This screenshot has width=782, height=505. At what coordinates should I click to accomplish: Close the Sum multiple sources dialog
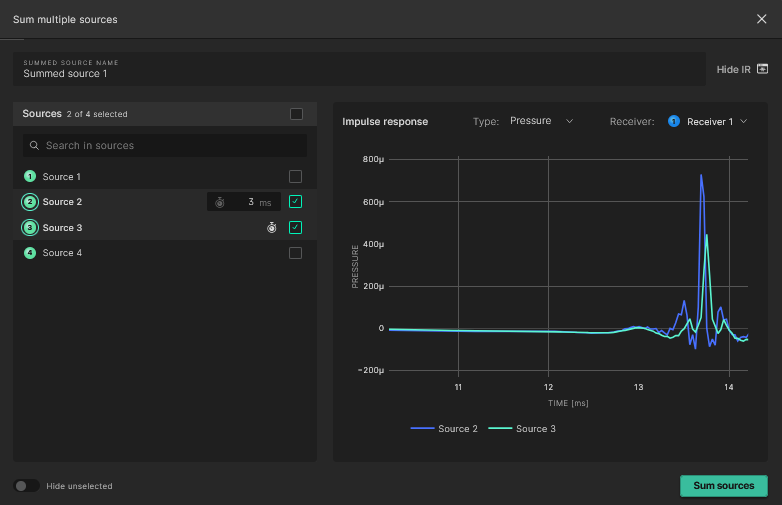[x=762, y=19]
